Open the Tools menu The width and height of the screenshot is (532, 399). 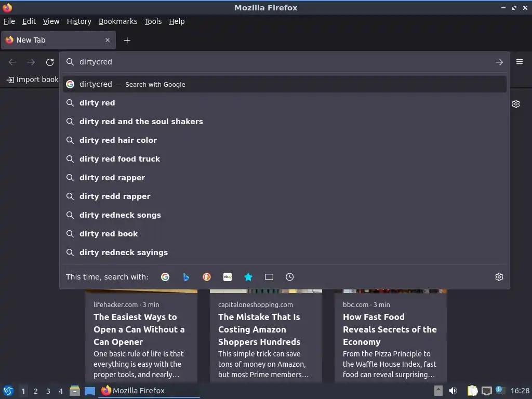[153, 21]
